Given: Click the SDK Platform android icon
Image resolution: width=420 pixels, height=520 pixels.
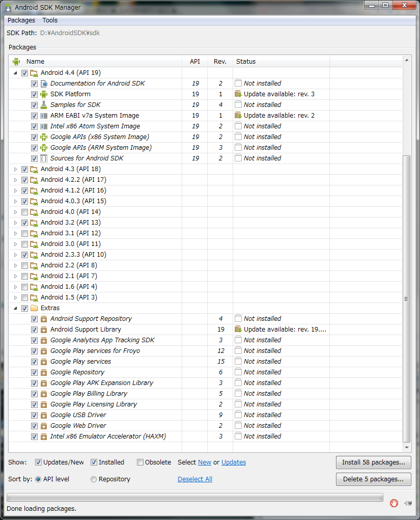Looking at the screenshot, I should 44,94.
